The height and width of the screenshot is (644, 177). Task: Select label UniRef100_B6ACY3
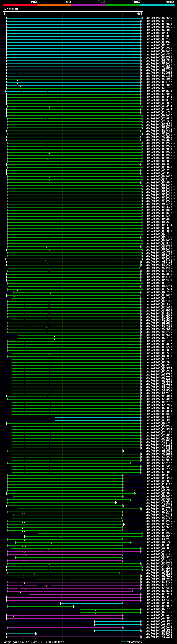(x=159, y=131)
